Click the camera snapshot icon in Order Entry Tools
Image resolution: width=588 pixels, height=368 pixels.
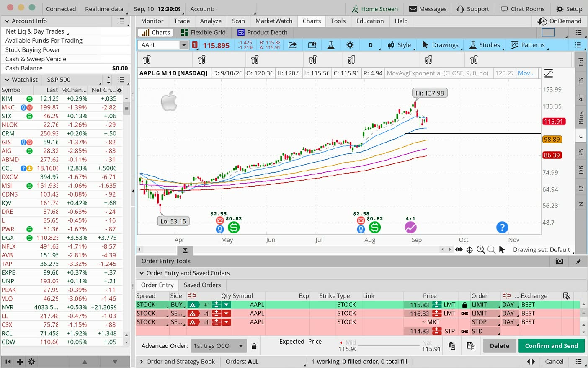point(559,261)
